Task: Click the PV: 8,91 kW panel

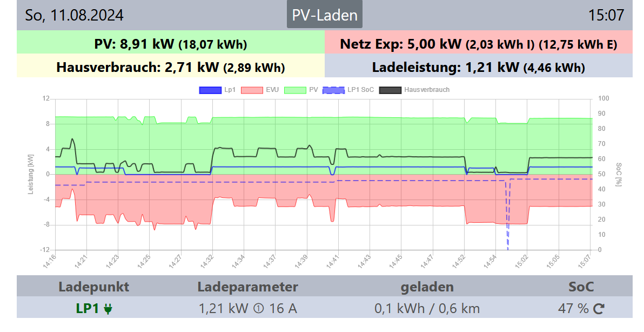Action: click(x=170, y=42)
